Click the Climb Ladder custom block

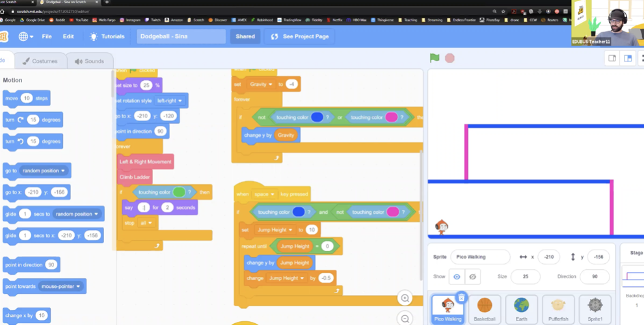point(135,177)
